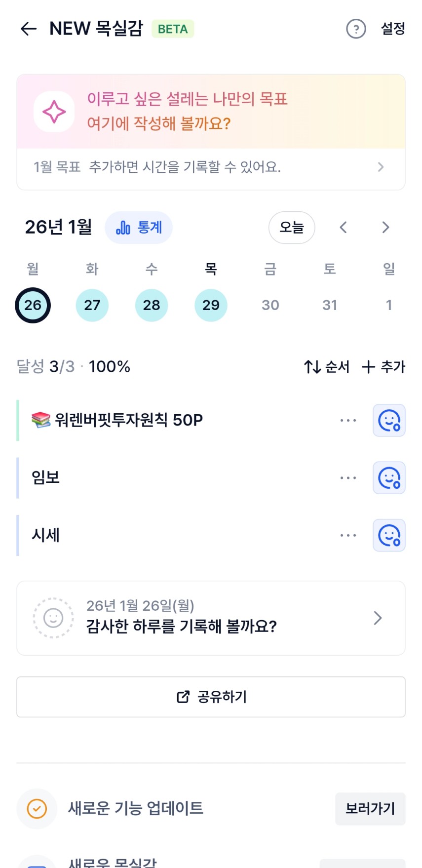Toggle completion face for 임보
Screen dimensions: 422x868
coord(389,478)
